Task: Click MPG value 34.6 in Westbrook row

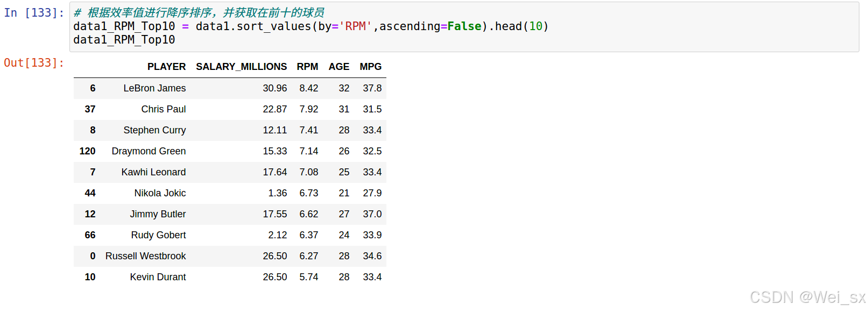Action: (x=372, y=256)
